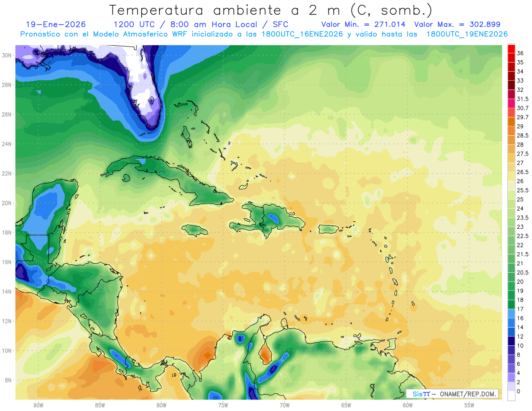Click the '27.5' legend value
The image size is (532, 411).
[522, 154]
